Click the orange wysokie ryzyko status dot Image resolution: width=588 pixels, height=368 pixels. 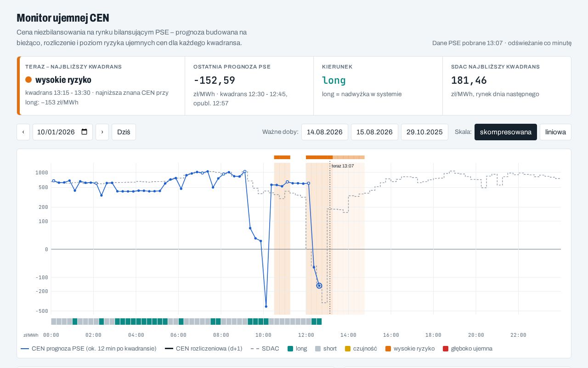coord(28,80)
